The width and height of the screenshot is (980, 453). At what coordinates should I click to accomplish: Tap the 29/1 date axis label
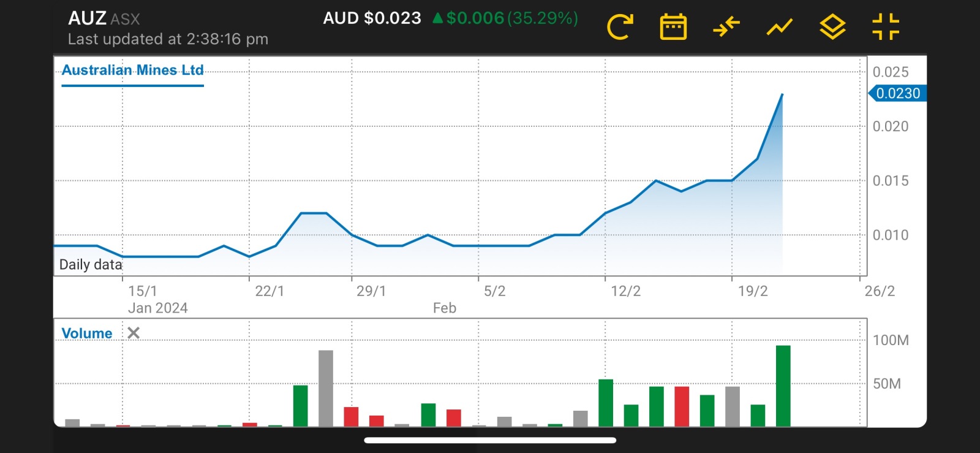point(371,291)
